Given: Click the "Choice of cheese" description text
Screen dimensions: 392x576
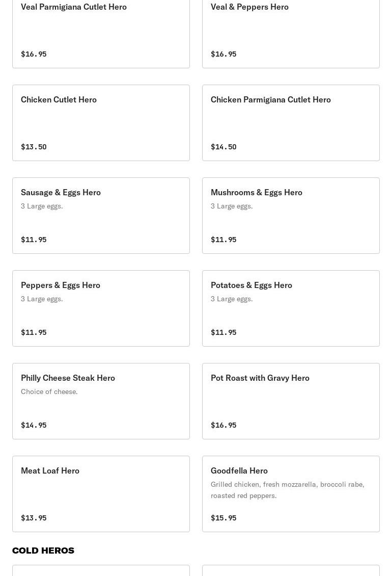Looking at the screenshot, I should pos(49,391).
